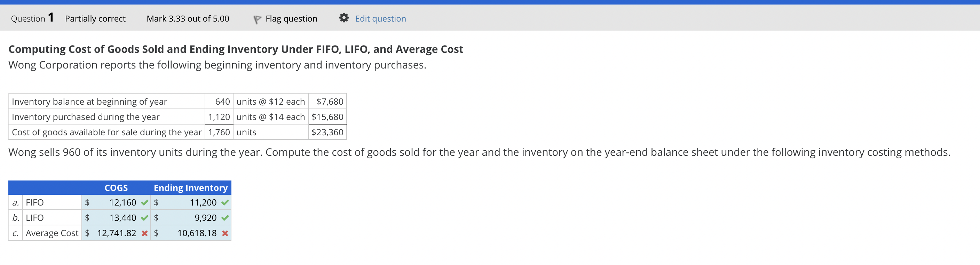Click the LIFO COGS value 13,440
Viewport: 980px width, 265px height.
click(x=123, y=217)
